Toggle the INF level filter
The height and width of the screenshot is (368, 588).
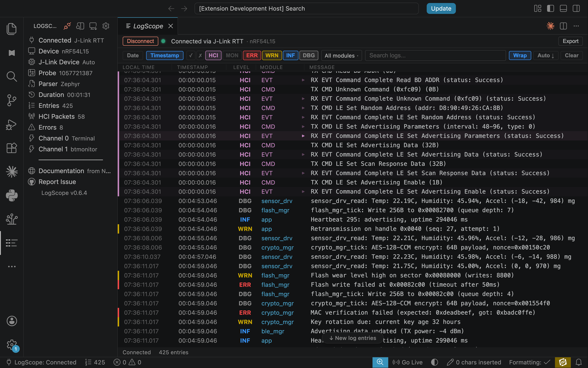pos(290,55)
